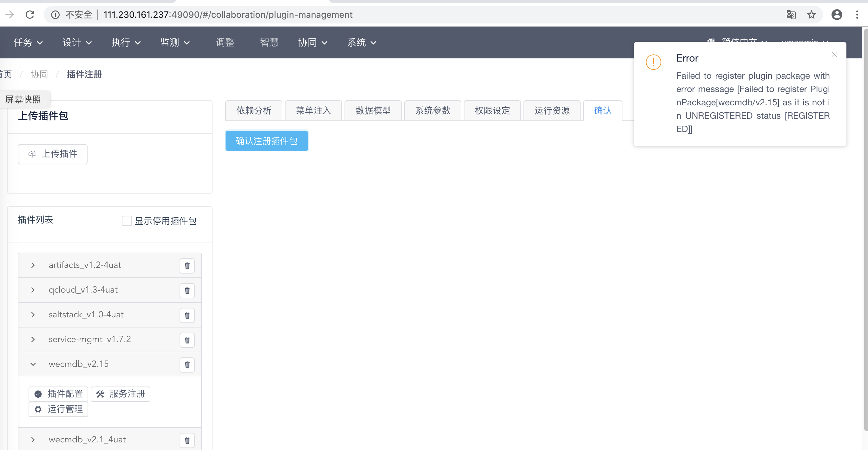
Task: Reload the current page
Action: coord(30,15)
